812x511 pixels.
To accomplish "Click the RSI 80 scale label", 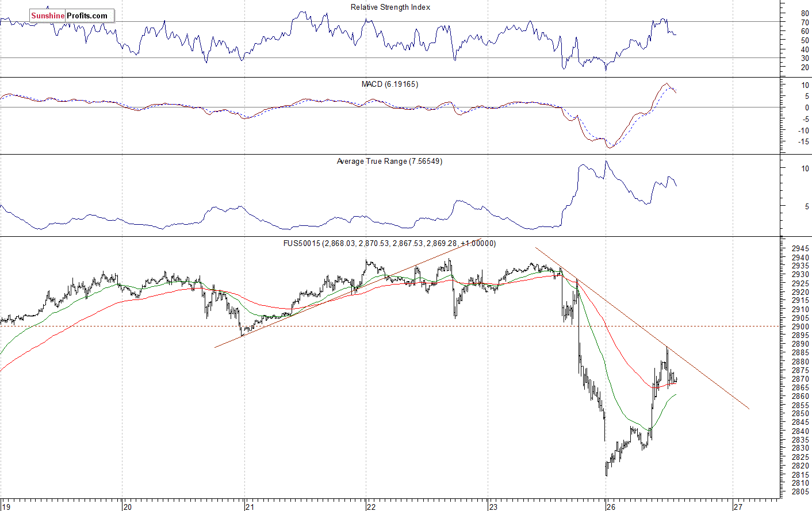I will point(805,13).
